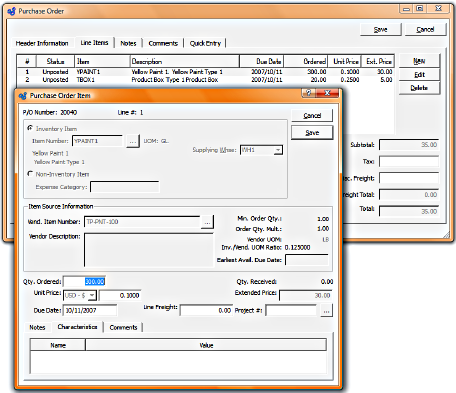The width and height of the screenshot is (456, 393).
Task: Select line item row YPAINT1
Action: pos(206,72)
